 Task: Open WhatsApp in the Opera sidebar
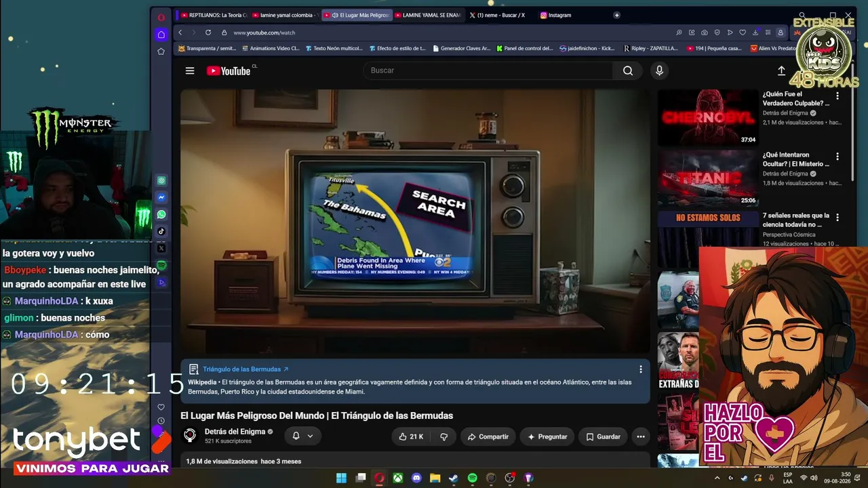click(x=161, y=214)
